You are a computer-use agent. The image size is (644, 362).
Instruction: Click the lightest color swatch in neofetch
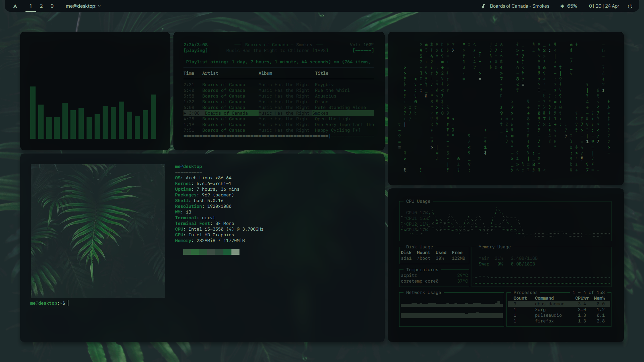click(x=235, y=252)
